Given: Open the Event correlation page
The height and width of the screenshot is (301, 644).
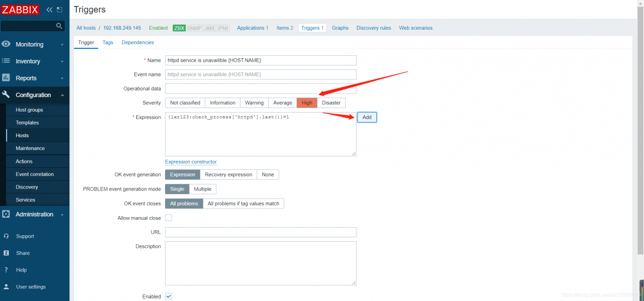Looking at the screenshot, I should pos(35,174).
